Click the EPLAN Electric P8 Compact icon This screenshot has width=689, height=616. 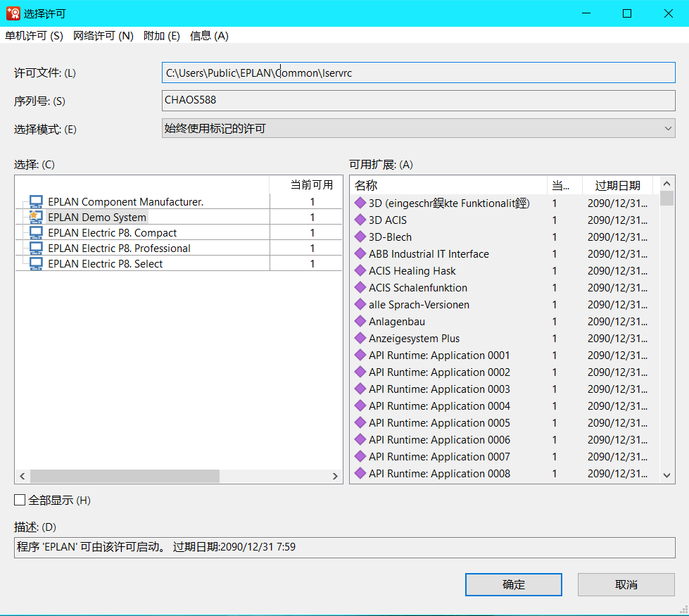(36, 233)
